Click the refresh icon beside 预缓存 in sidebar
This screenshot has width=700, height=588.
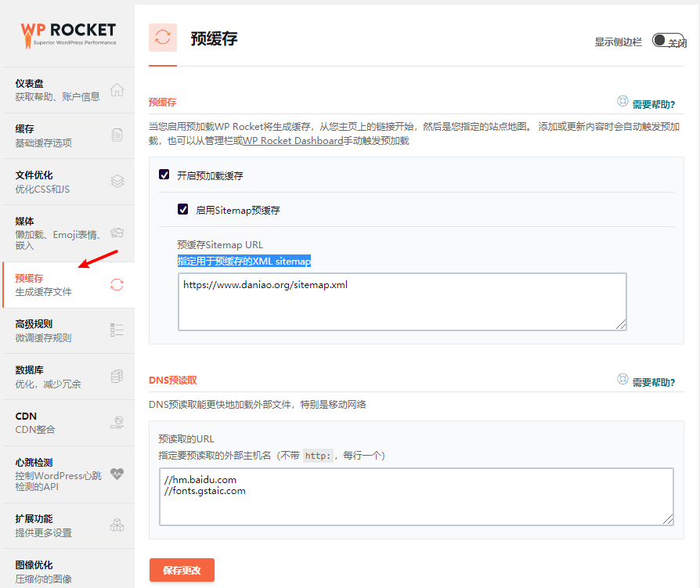pyautogui.click(x=117, y=284)
